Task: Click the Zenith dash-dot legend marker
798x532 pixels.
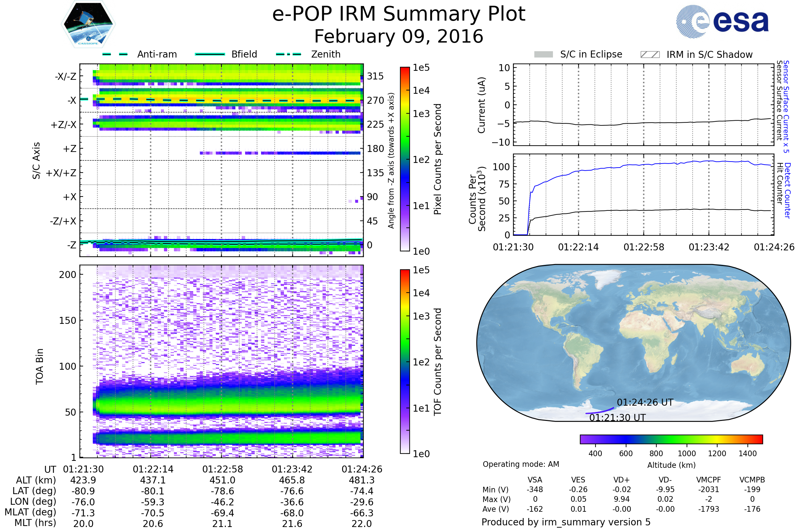Action: click(288, 54)
